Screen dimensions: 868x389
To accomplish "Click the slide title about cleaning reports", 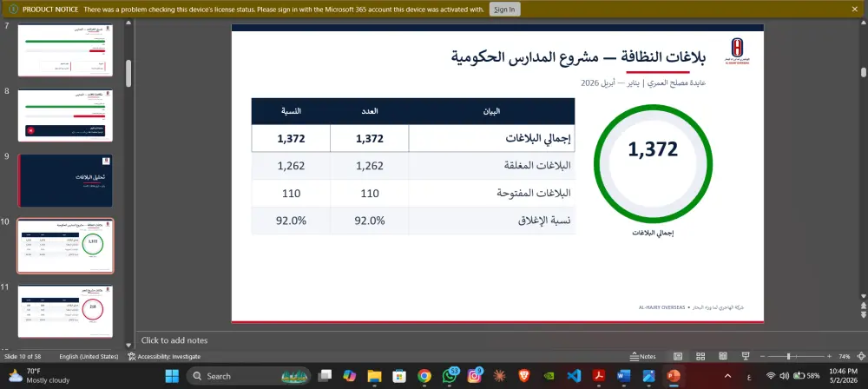I will pyautogui.click(x=578, y=56).
